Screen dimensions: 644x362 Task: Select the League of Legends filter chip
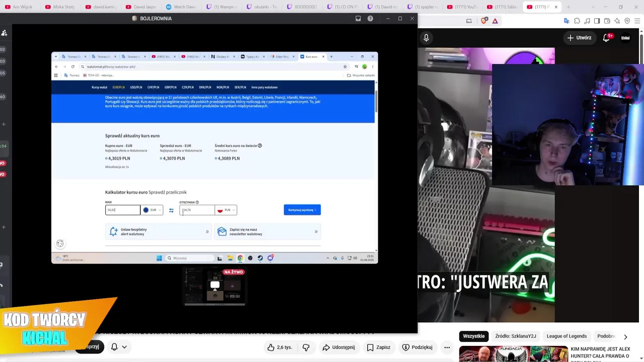point(567,336)
